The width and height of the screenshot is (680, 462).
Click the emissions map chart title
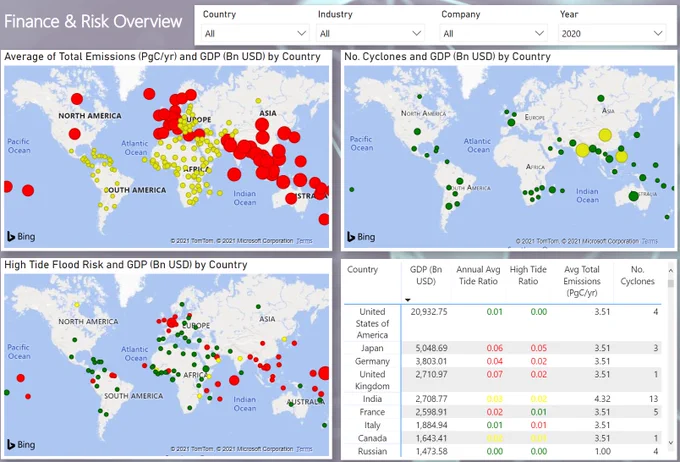pos(162,57)
